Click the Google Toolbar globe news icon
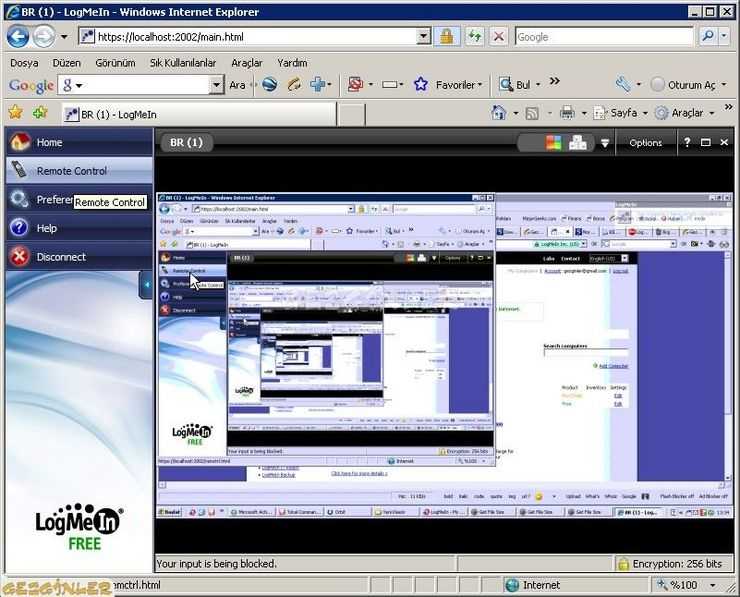 (x=269, y=84)
